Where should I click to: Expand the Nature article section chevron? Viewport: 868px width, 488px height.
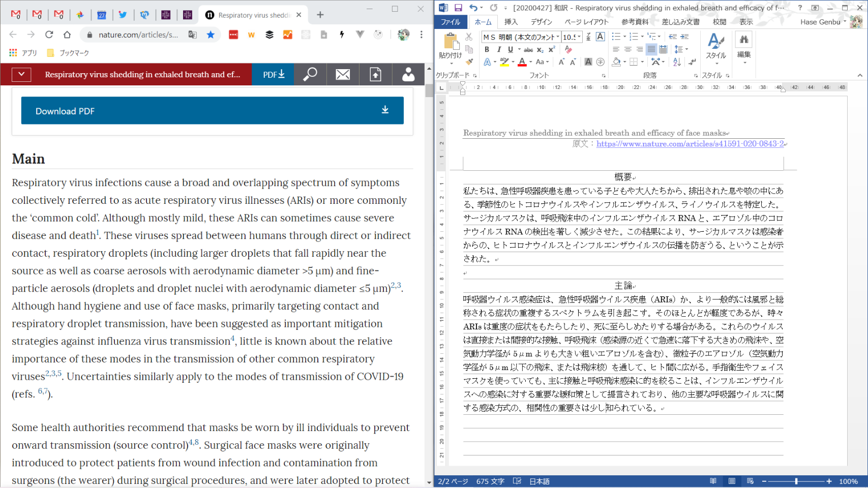21,74
